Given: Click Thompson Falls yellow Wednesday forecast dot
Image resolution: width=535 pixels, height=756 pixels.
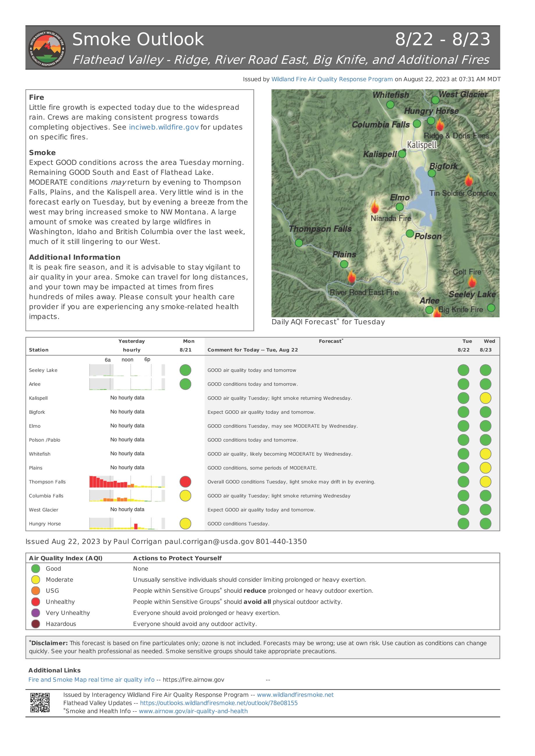Looking at the screenshot, I should pos(485,482).
